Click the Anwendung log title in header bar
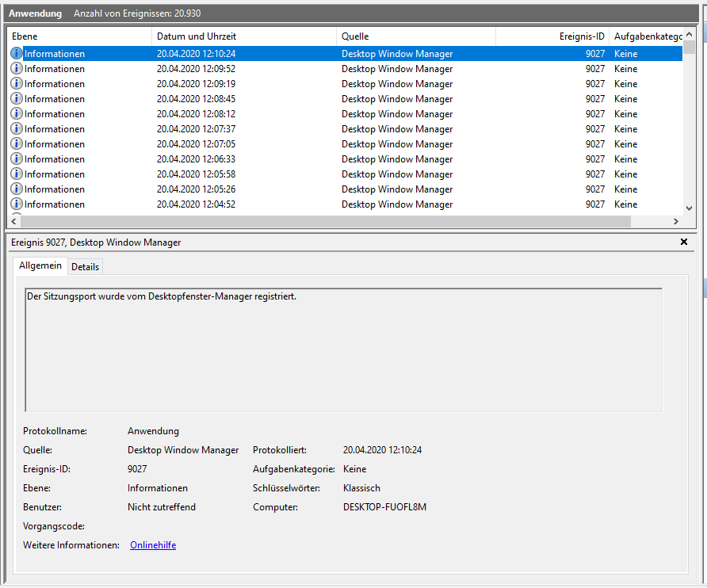The width and height of the screenshot is (707, 588). [35, 13]
